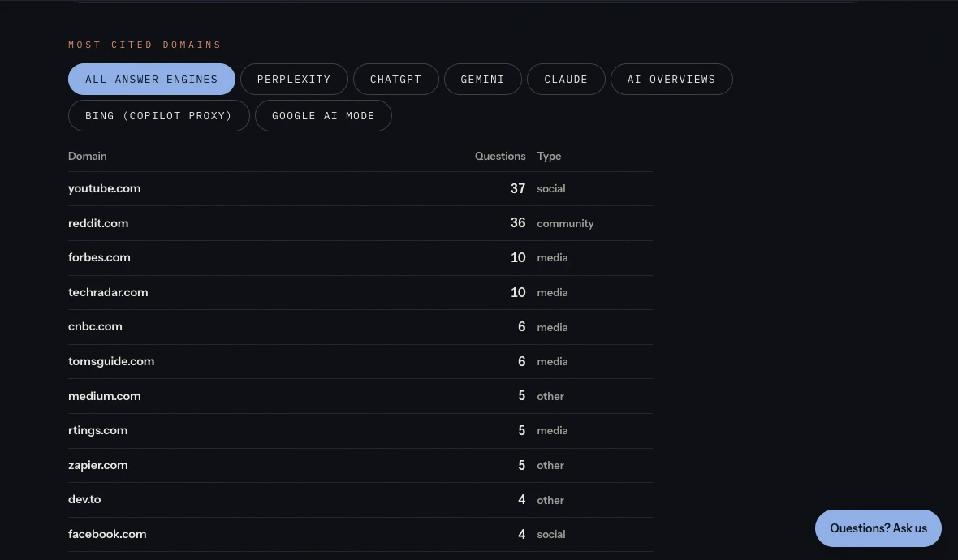
Task: Select the reddit.com domain row
Action: coord(360,223)
